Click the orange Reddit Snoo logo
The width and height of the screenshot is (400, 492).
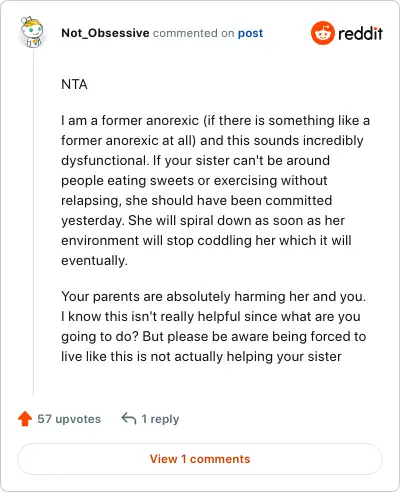point(322,33)
